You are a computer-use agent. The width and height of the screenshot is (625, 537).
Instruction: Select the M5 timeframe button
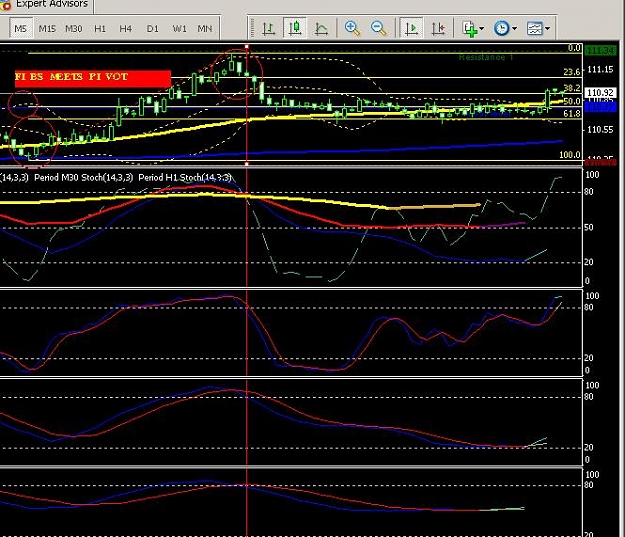pos(21,29)
